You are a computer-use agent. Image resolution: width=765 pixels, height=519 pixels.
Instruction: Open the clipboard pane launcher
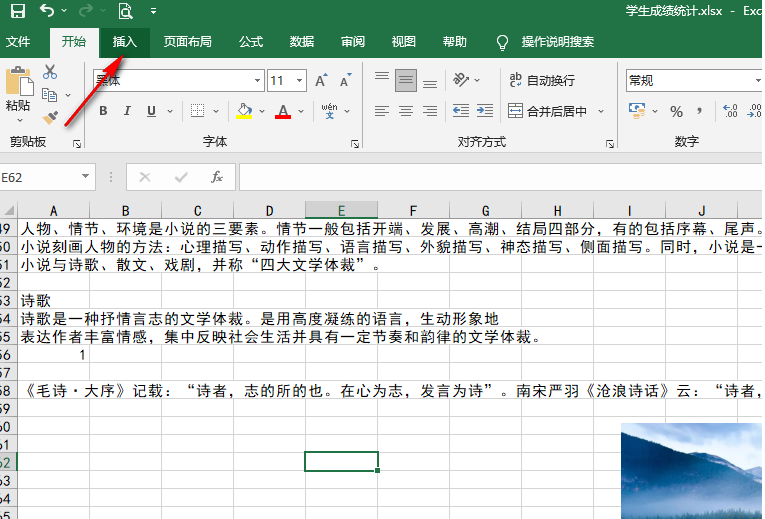[x=77, y=143]
